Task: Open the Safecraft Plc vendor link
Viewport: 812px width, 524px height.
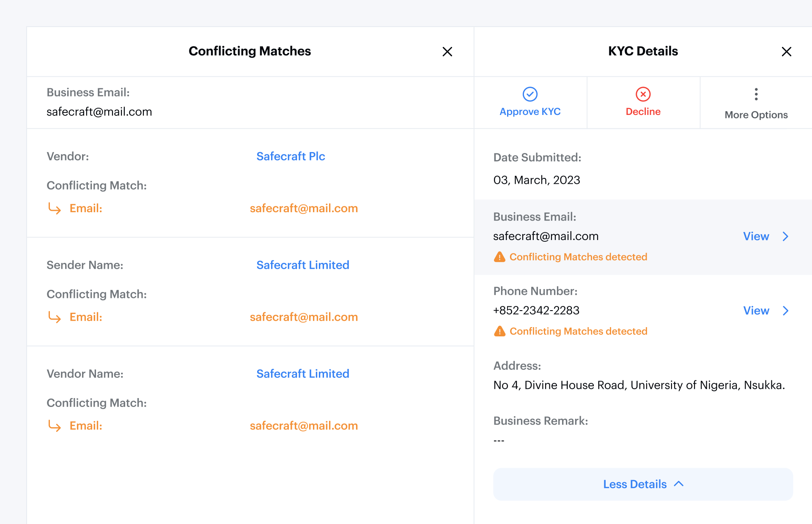Action: pos(291,156)
